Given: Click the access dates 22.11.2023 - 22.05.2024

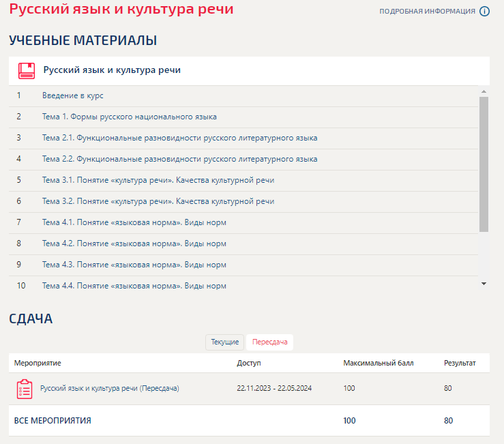Looking at the screenshot, I should [274, 388].
